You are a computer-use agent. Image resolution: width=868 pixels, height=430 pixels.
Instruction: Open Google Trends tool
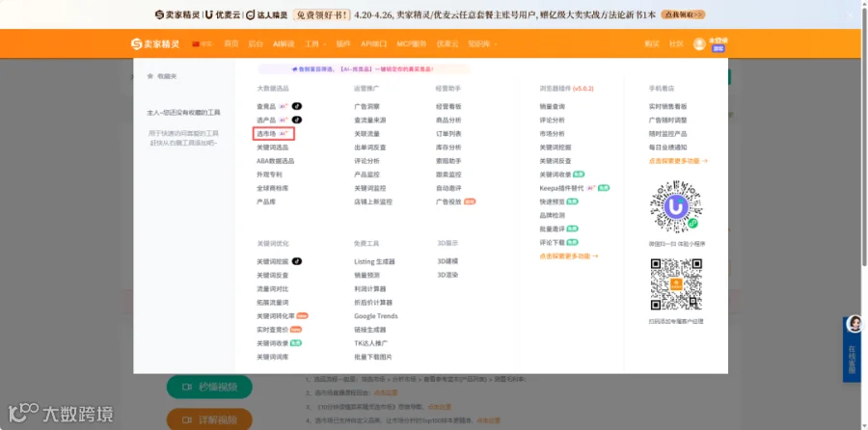pyautogui.click(x=376, y=316)
